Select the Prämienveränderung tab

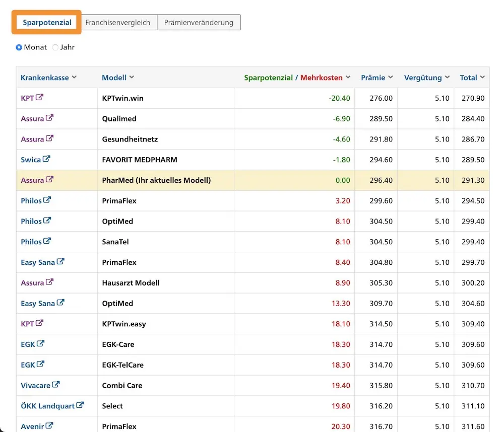199,23
